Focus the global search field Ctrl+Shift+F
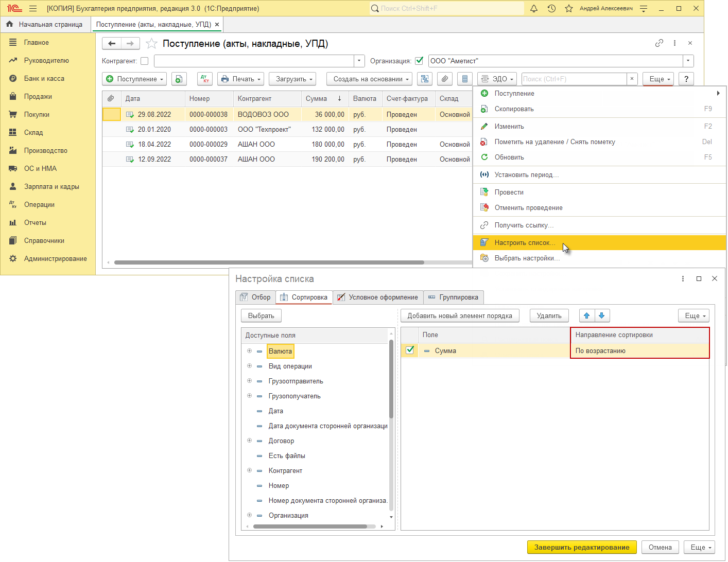The image size is (728, 562). click(x=446, y=8)
